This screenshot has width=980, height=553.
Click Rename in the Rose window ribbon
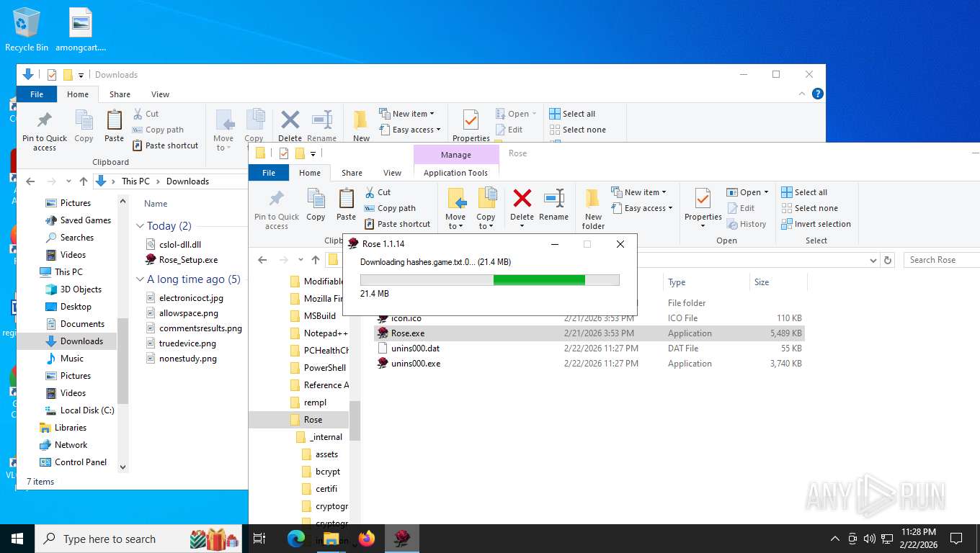(553, 204)
